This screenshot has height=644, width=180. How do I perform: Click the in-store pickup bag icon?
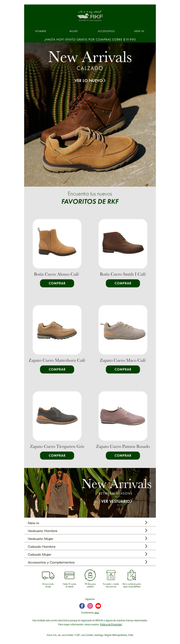pos(131,575)
